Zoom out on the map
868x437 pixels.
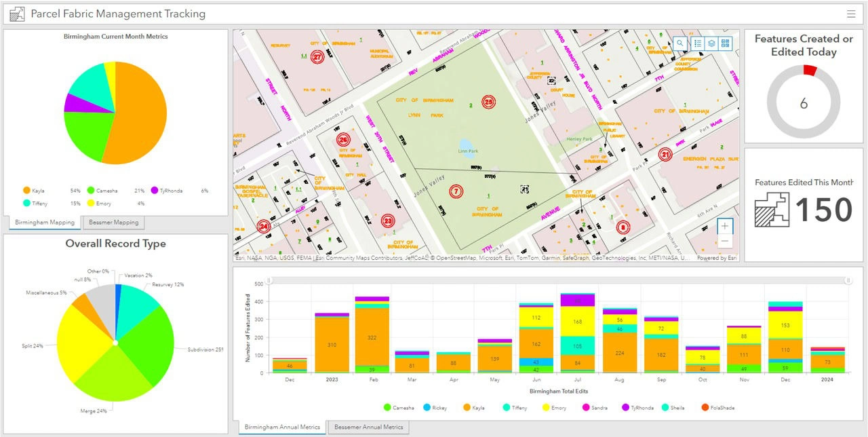coord(726,242)
